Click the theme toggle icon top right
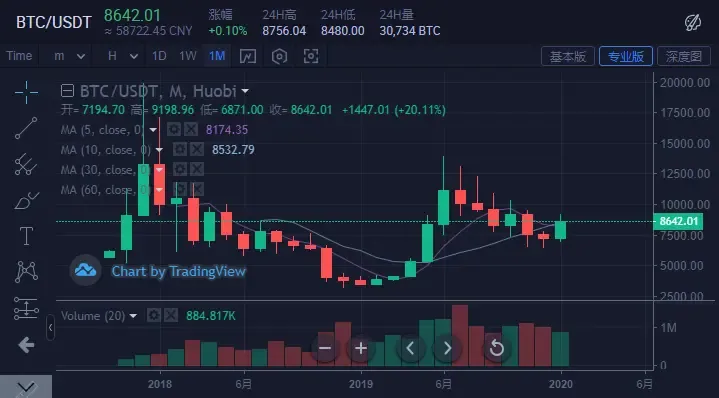Screen dimensions: 719x398 coord(693,22)
